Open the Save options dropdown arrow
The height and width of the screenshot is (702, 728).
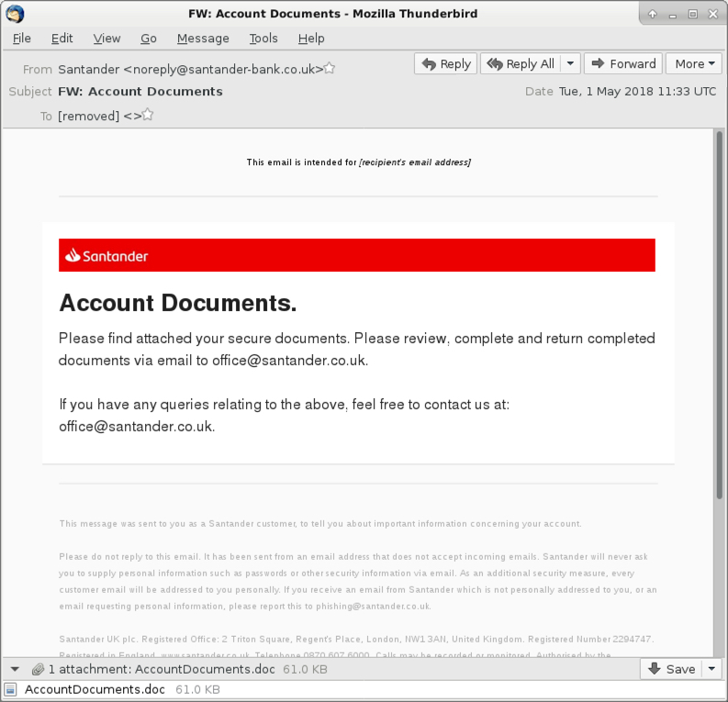click(711, 669)
